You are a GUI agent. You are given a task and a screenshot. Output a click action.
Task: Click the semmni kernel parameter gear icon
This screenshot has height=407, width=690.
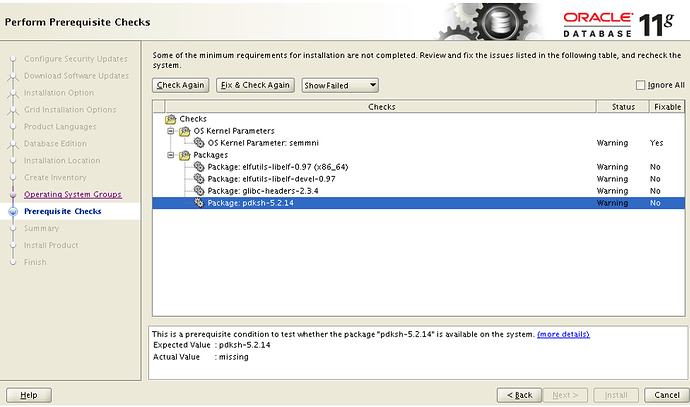pos(199,143)
